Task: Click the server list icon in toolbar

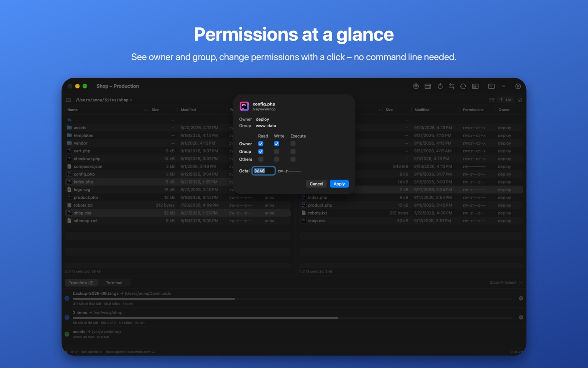Action: pyautogui.click(x=428, y=86)
